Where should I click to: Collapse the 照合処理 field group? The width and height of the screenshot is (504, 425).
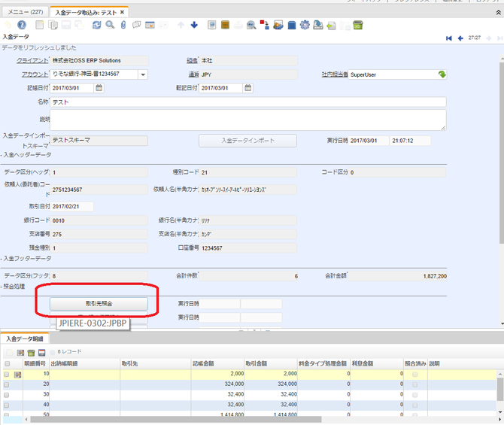[14, 287]
